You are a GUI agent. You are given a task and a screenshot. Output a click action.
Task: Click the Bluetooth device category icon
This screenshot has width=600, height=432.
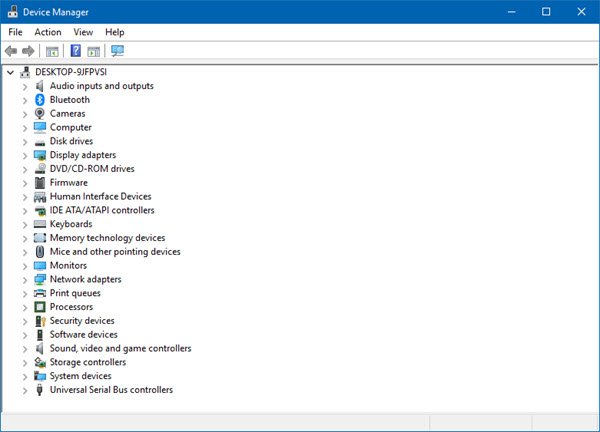click(x=40, y=100)
